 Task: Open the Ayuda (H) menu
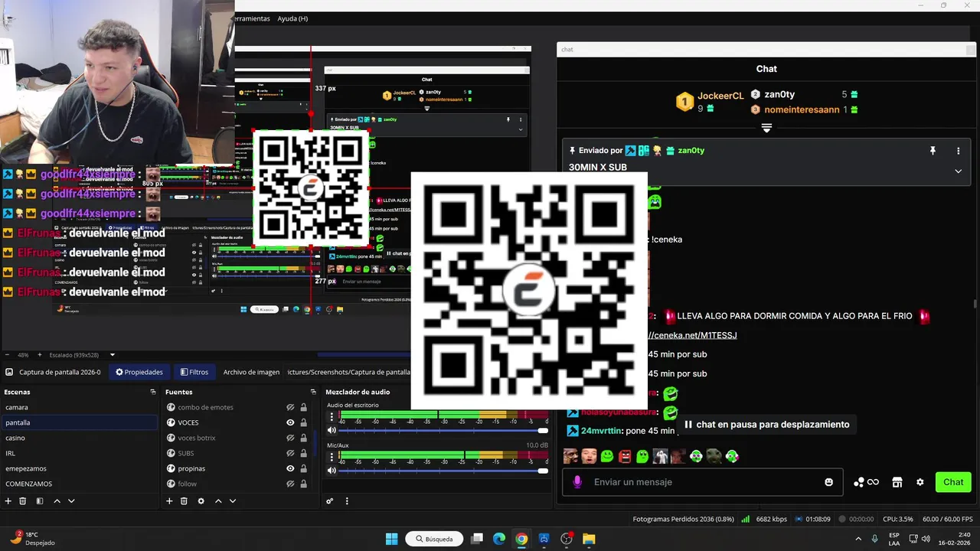tap(292, 18)
